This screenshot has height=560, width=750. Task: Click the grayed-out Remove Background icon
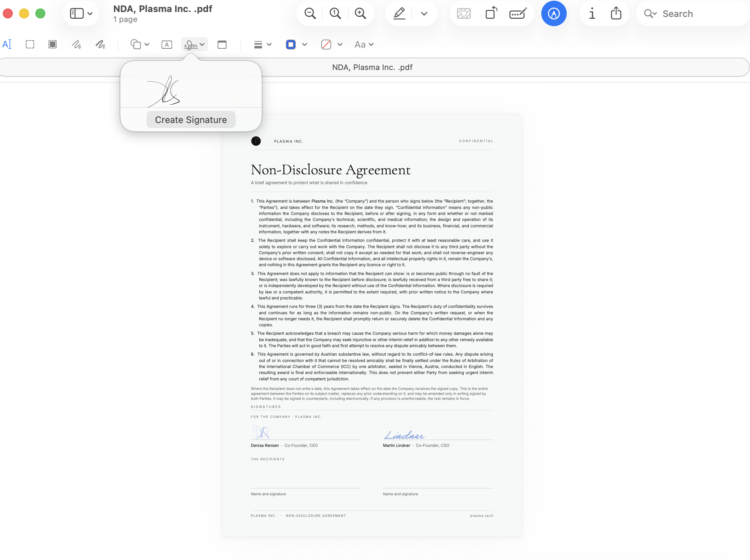pos(464,14)
